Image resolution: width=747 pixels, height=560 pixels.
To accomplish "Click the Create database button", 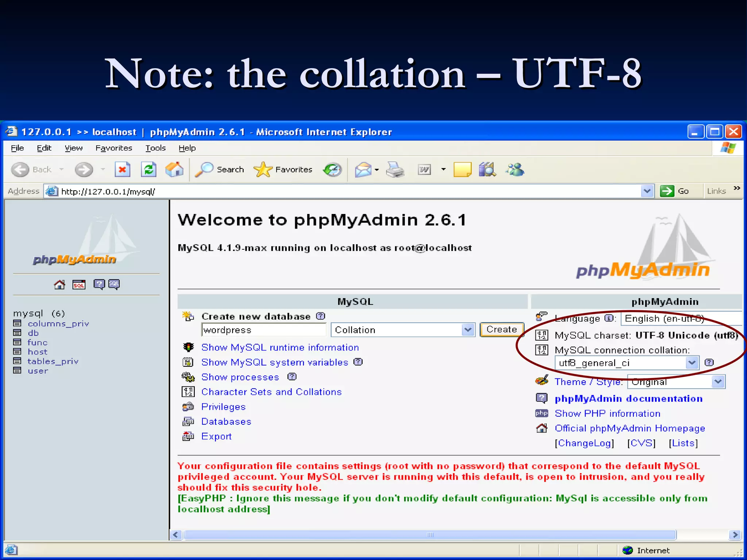I will pyautogui.click(x=502, y=330).
